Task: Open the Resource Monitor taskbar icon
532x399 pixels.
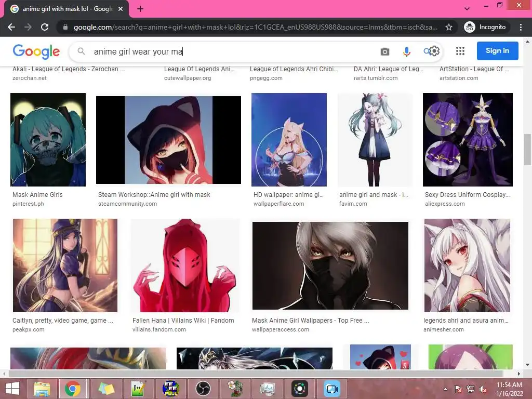Action: point(268,389)
